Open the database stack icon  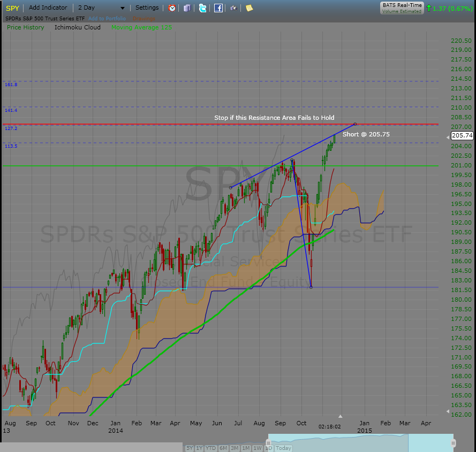tap(187, 8)
